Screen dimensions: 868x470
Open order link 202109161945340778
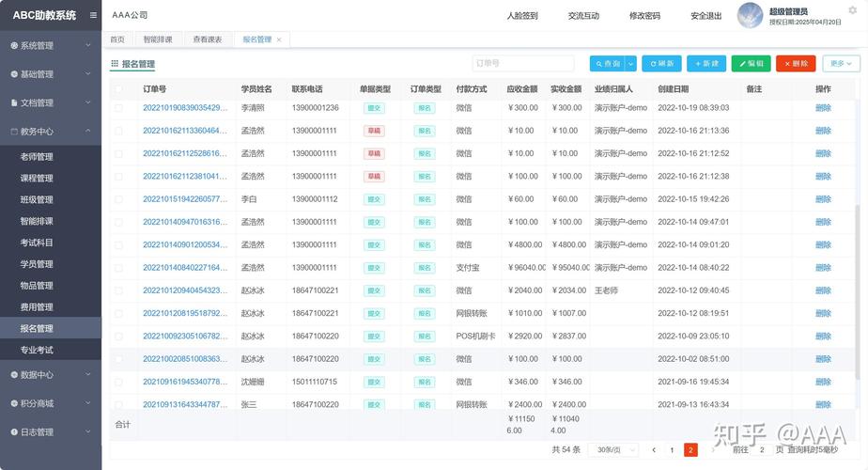185,382
